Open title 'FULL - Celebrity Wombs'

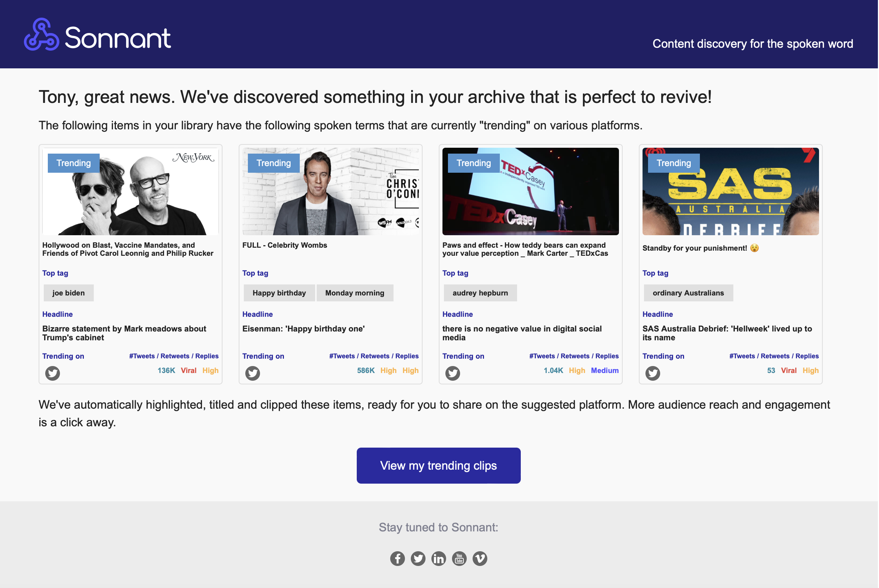point(285,245)
